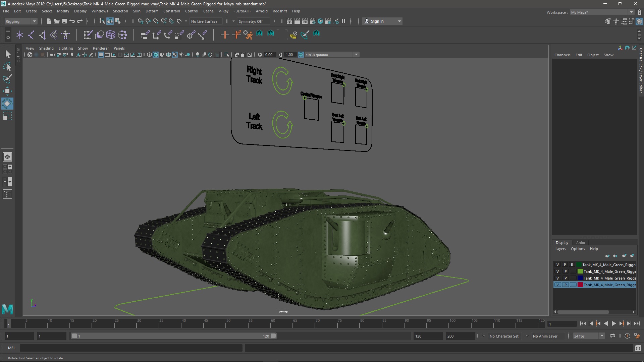Image resolution: width=644 pixels, height=362 pixels.
Task: Toggle visibility V of red layer
Action: 557,285
